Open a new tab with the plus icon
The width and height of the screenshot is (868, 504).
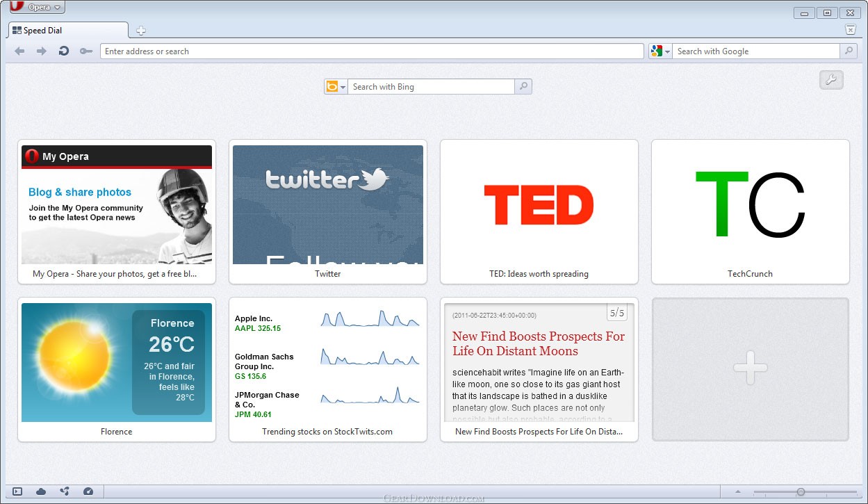point(141,30)
